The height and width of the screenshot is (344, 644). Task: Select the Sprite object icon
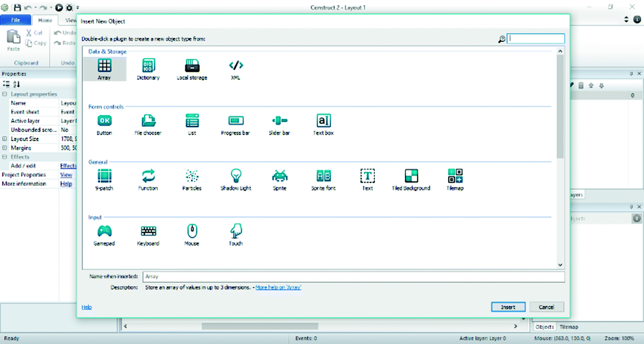pos(279,177)
